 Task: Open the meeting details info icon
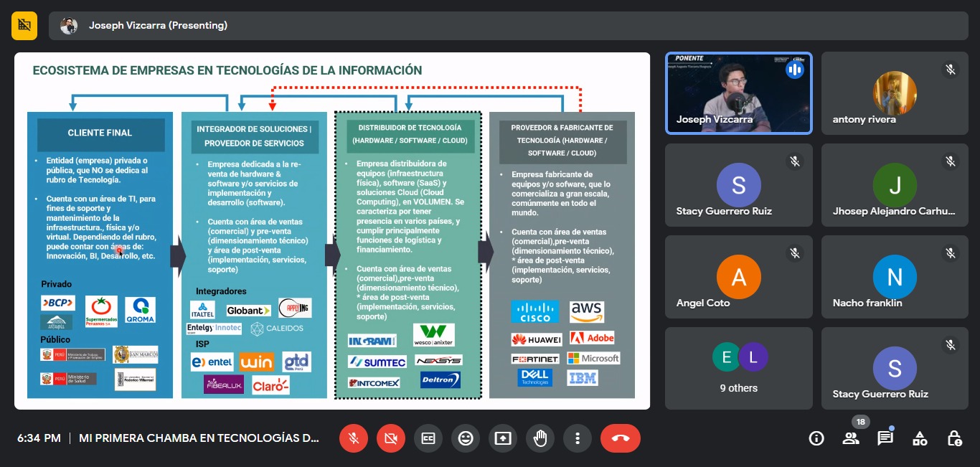[816, 438]
